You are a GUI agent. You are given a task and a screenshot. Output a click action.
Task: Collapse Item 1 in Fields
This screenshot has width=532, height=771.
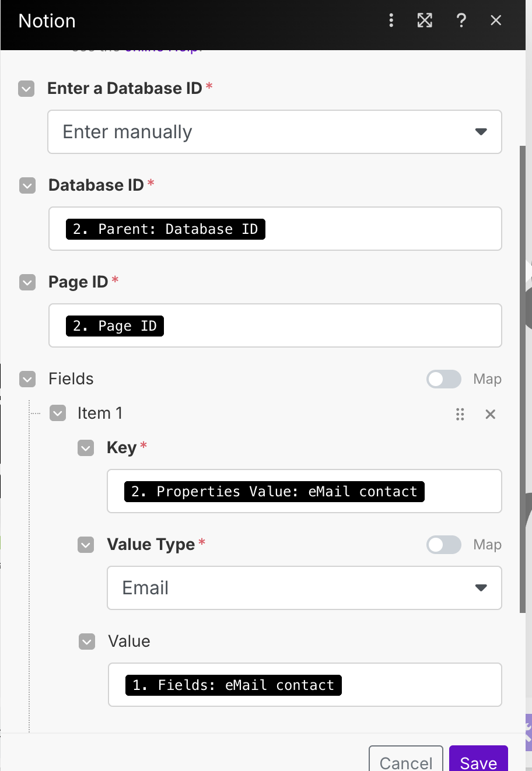point(58,413)
